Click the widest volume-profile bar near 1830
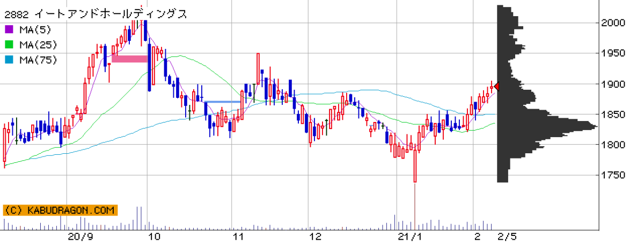644x243 pixels. [547, 127]
